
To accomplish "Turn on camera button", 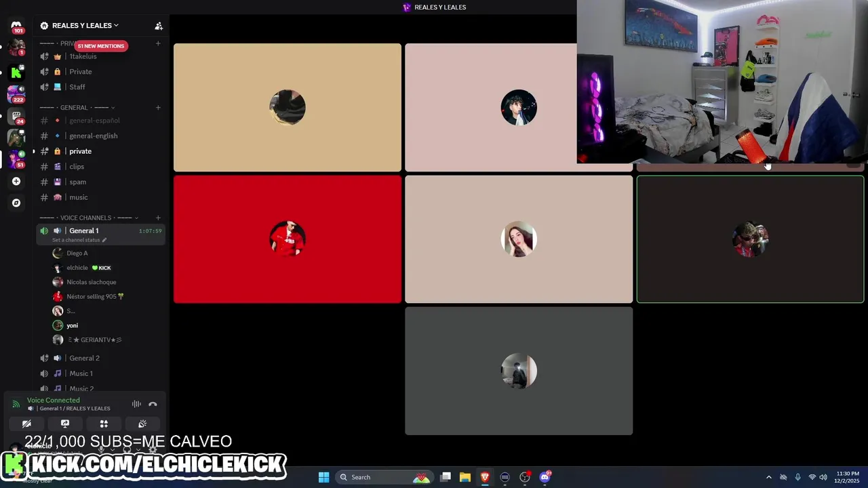I will (x=26, y=424).
